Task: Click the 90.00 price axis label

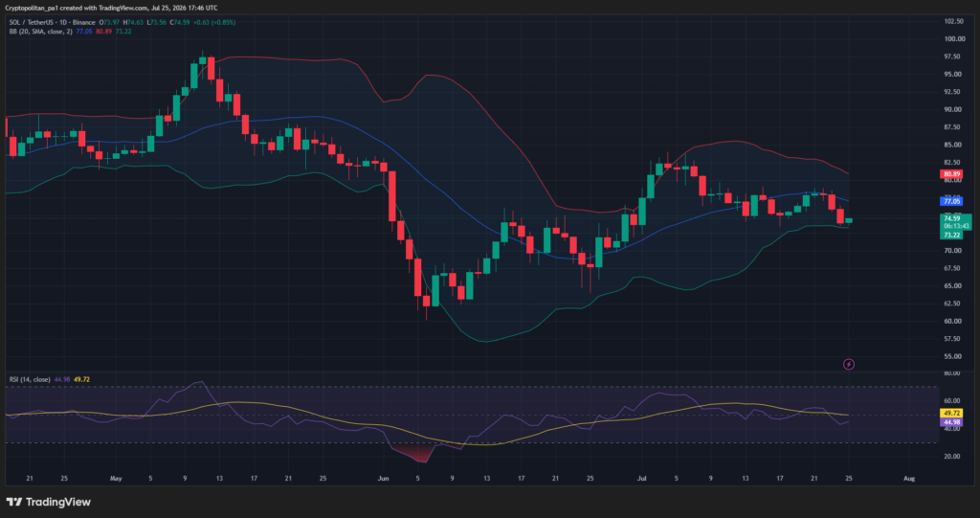Action: click(x=952, y=109)
